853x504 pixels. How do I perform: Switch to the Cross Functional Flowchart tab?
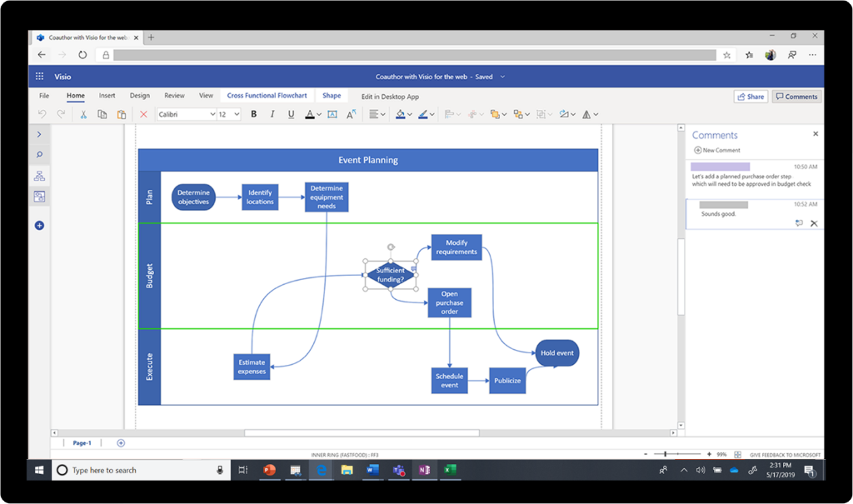(x=267, y=95)
